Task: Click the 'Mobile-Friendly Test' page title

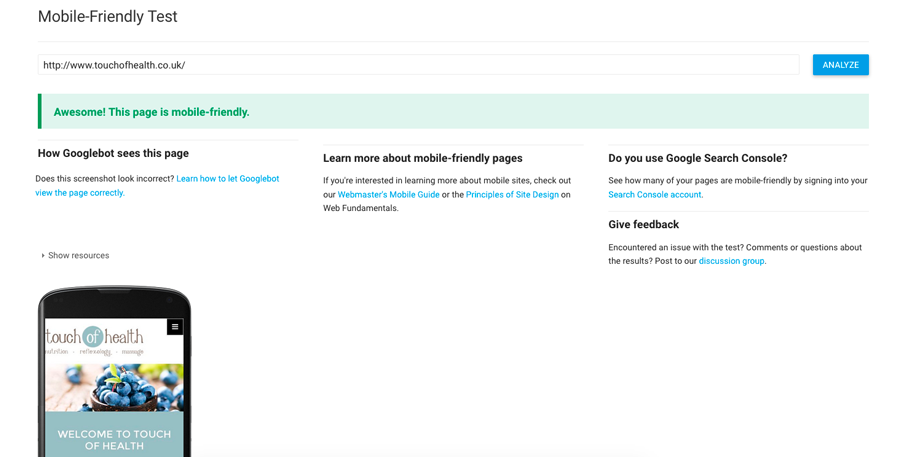Action: point(107,17)
